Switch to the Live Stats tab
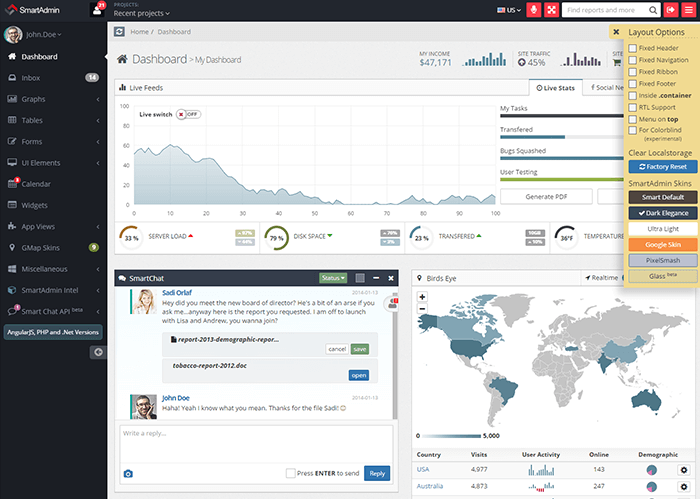This screenshot has width=700, height=499. pos(555,88)
